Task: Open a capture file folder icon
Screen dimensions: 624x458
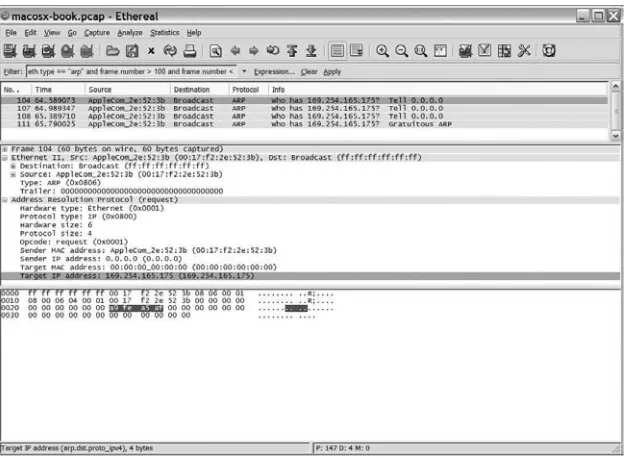Action: click(x=113, y=51)
